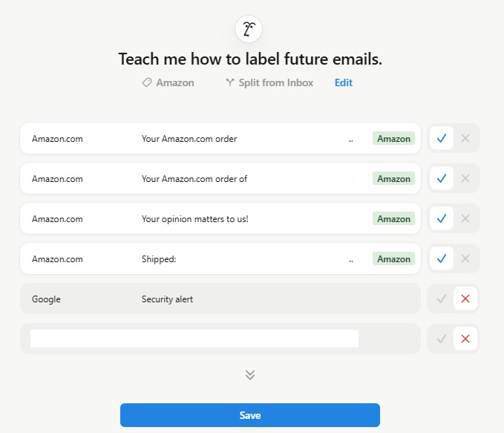The height and width of the screenshot is (433, 504).
Task: Reject 'Your Amazon.com order' row with X
Action: click(x=465, y=138)
